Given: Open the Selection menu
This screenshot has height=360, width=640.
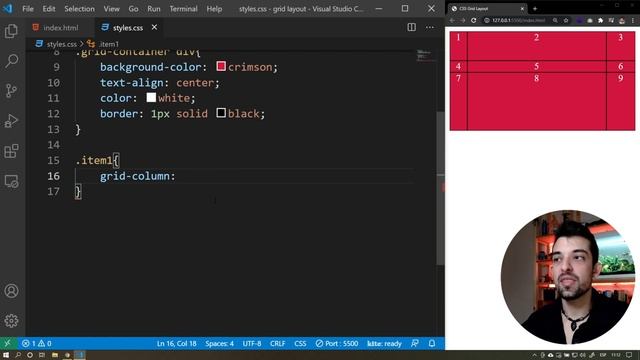Looking at the screenshot, I should click(79, 9).
